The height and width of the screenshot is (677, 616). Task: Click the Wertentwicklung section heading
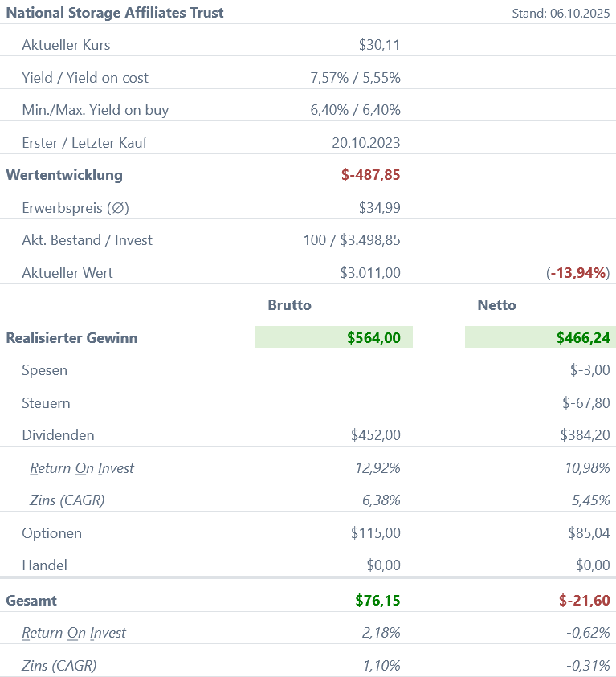64,175
